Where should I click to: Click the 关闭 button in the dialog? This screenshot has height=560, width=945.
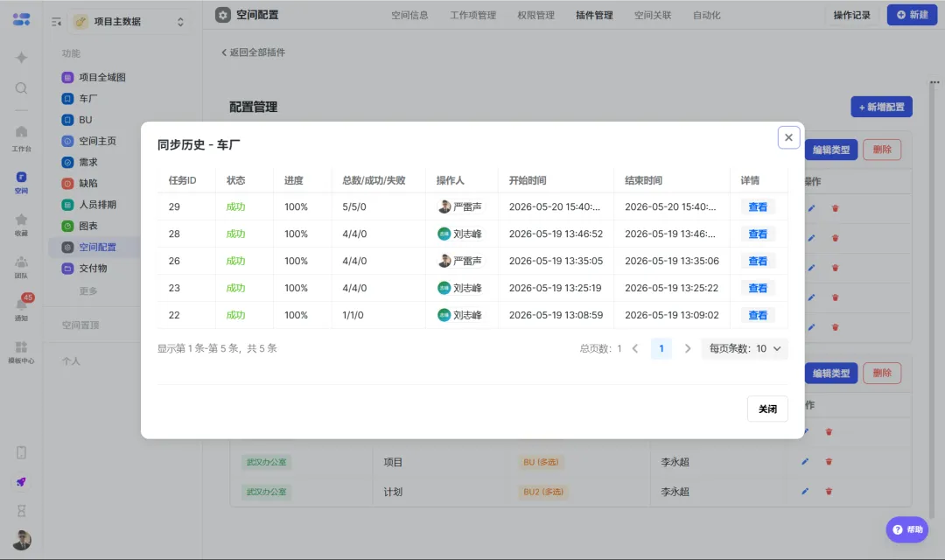pyautogui.click(x=767, y=409)
